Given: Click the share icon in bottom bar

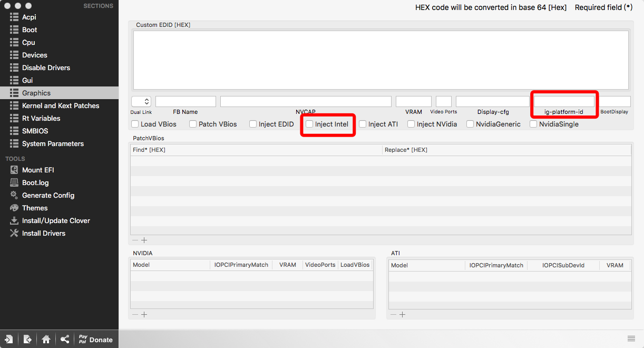Looking at the screenshot, I should [x=64, y=339].
